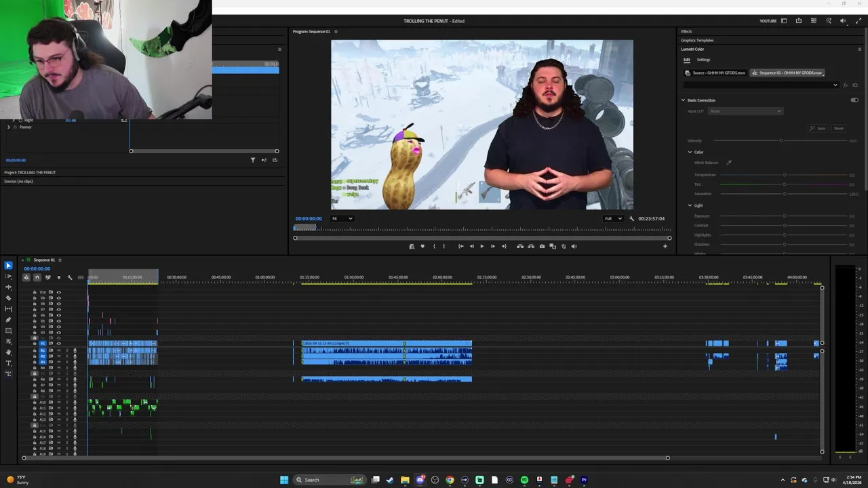Select the Type tool
Screen dimensions: 868x488
(x=8, y=363)
